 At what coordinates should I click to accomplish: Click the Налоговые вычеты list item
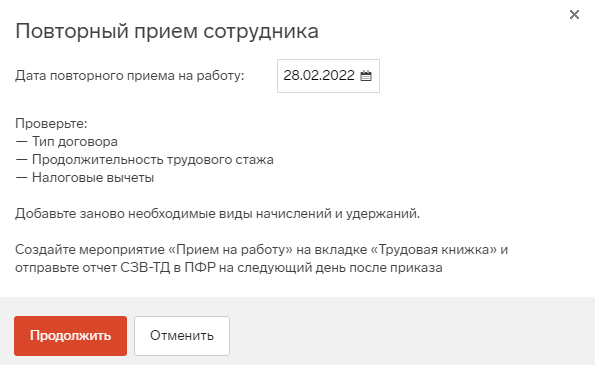pyautogui.click(x=85, y=178)
